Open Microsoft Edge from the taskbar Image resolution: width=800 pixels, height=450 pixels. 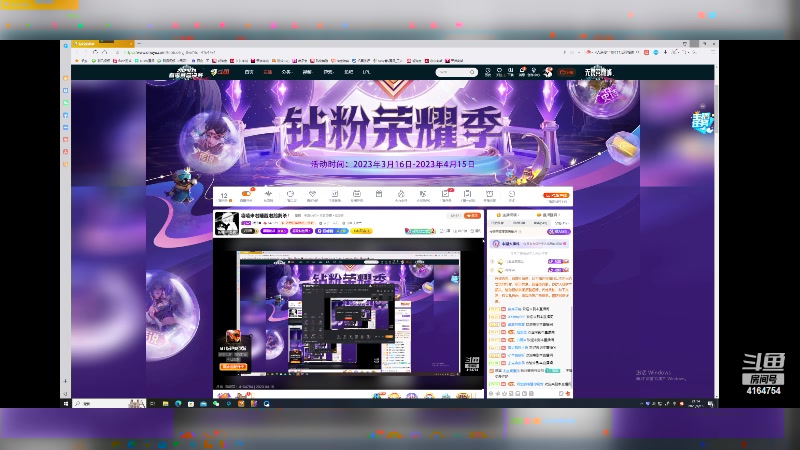[178, 404]
